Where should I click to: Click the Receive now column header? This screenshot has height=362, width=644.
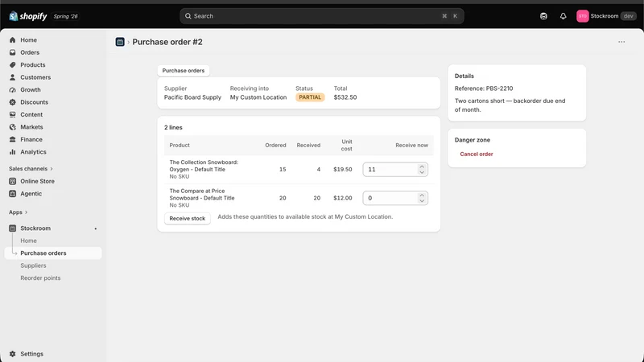pyautogui.click(x=411, y=146)
